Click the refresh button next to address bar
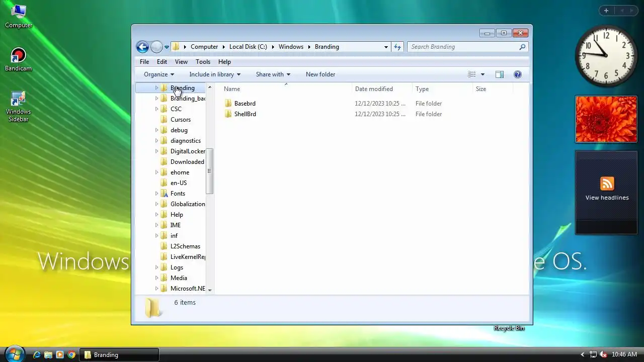Image resolution: width=644 pixels, height=362 pixels. tap(397, 47)
